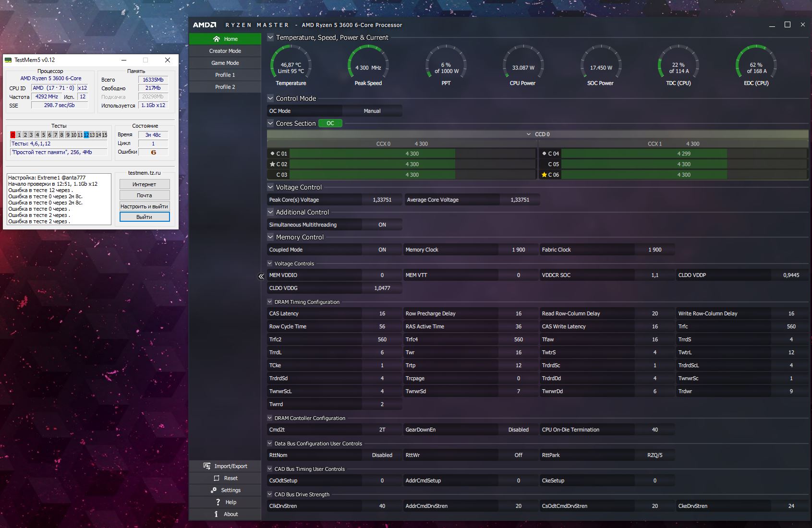Click the CLDO VDDG 1,0477 value
812x528 pixels.
pos(382,288)
